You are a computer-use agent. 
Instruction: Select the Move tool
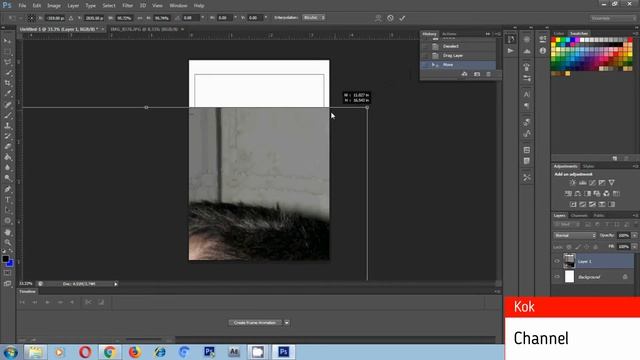(7, 41)
